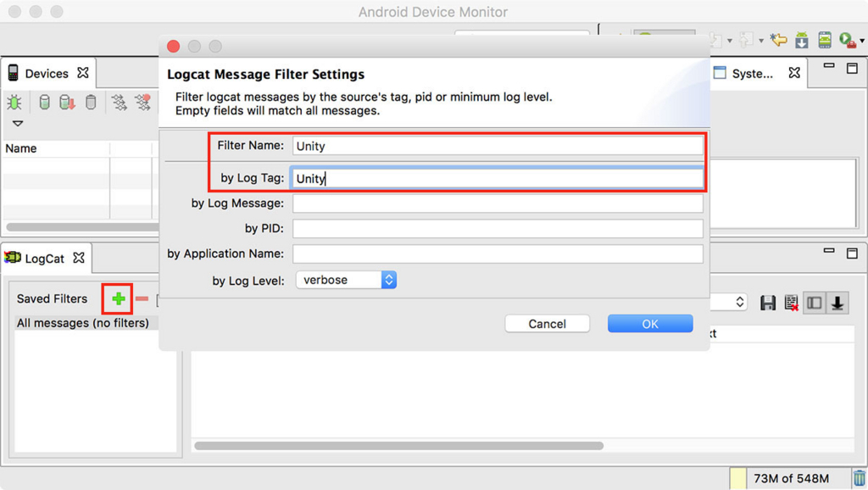868x490 pixels.
Task: Minimize the LogCat panel
Action: (829, 251)
